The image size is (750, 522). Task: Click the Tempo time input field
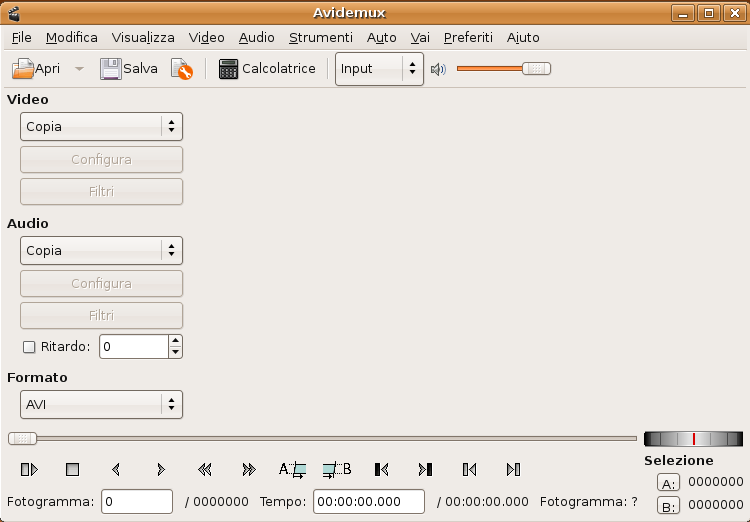pos(369,502)
